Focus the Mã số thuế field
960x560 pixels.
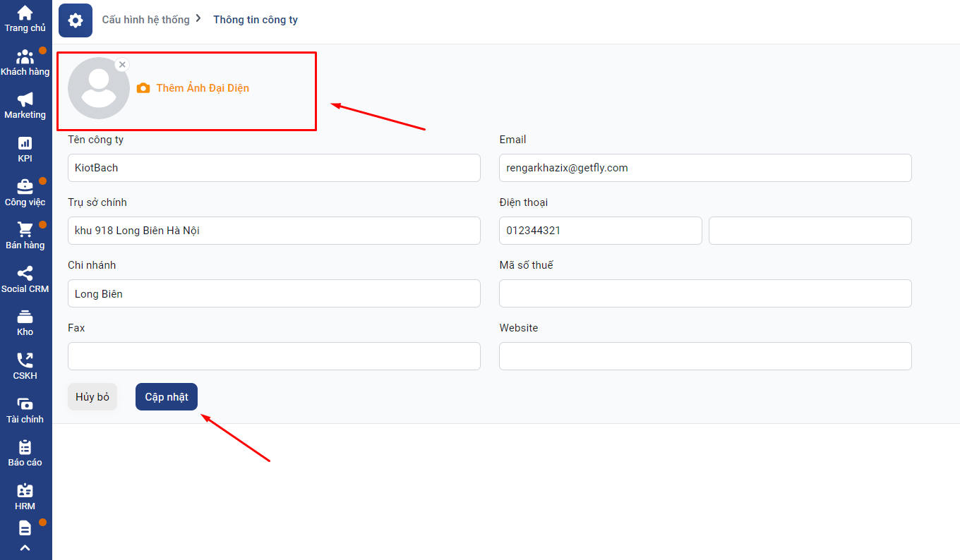tap(704, 293)
